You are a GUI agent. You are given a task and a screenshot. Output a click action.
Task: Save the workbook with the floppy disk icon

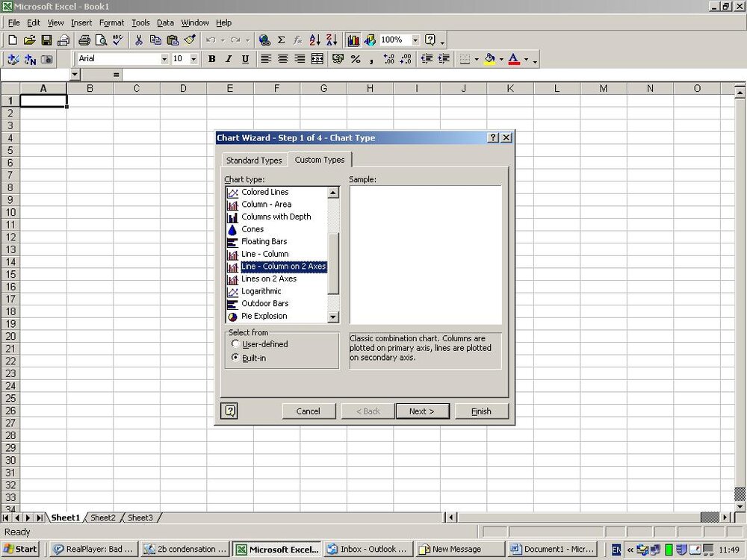pos(46,40)
